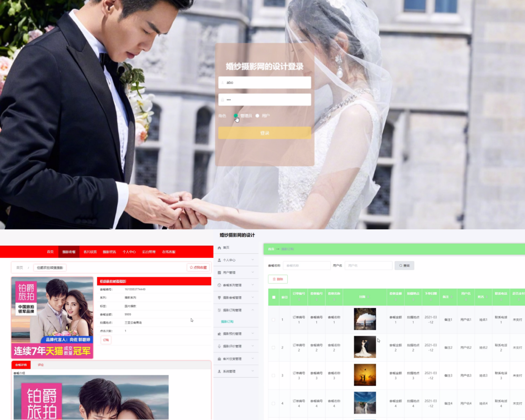
Task: Click the 删除 red button in table
Action: [x=278, y=279]
